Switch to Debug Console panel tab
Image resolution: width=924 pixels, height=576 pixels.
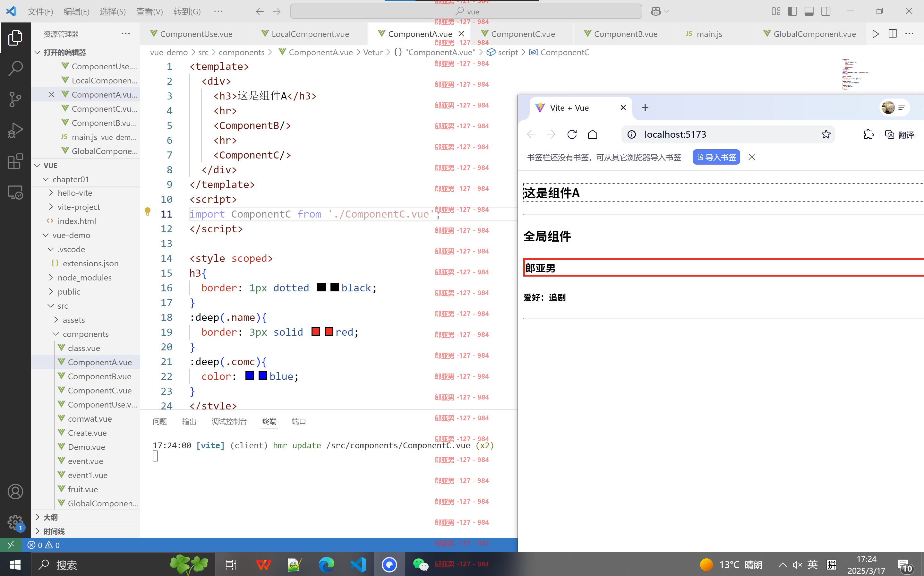click(229, 422)
